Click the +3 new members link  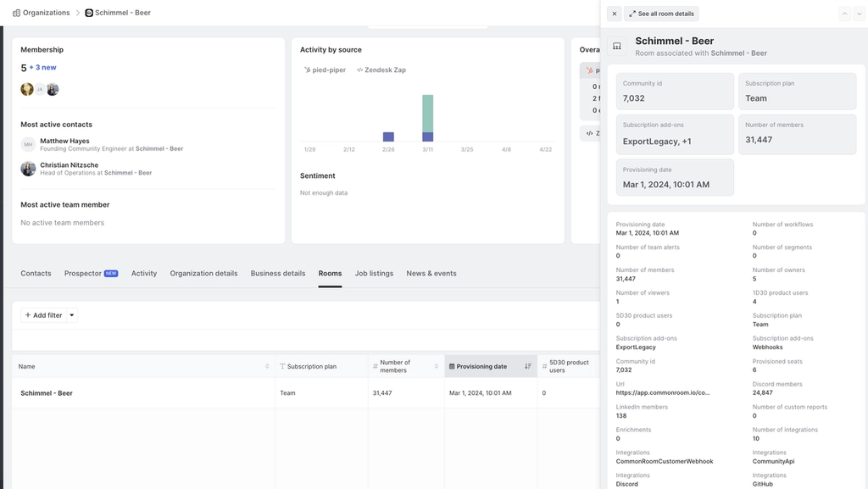pyautogui.click(x=42, y=68)
